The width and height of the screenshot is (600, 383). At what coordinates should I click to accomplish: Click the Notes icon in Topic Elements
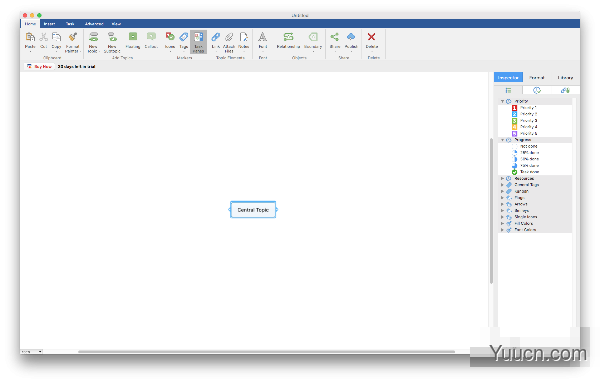click(243, 37)
